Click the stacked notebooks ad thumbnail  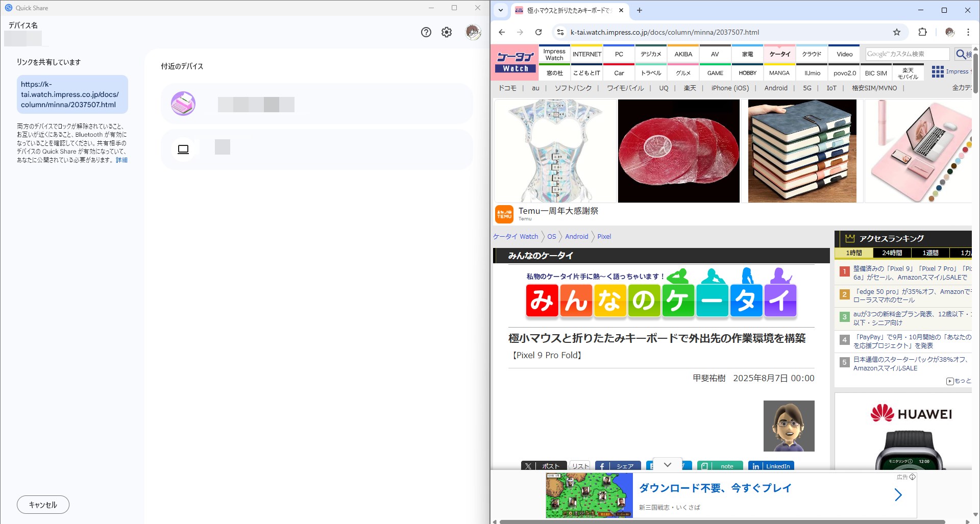click(802, 151)
